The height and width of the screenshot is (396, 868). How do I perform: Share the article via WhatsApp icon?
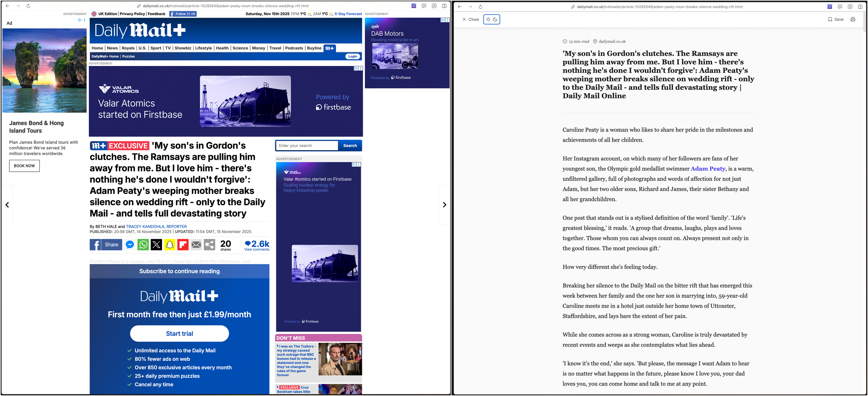(143, 245)
